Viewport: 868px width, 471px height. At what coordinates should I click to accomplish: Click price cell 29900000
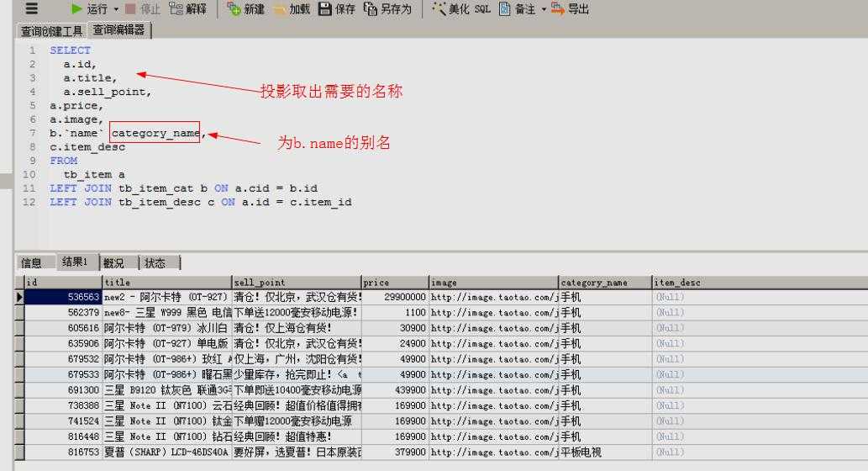[395, 297]
